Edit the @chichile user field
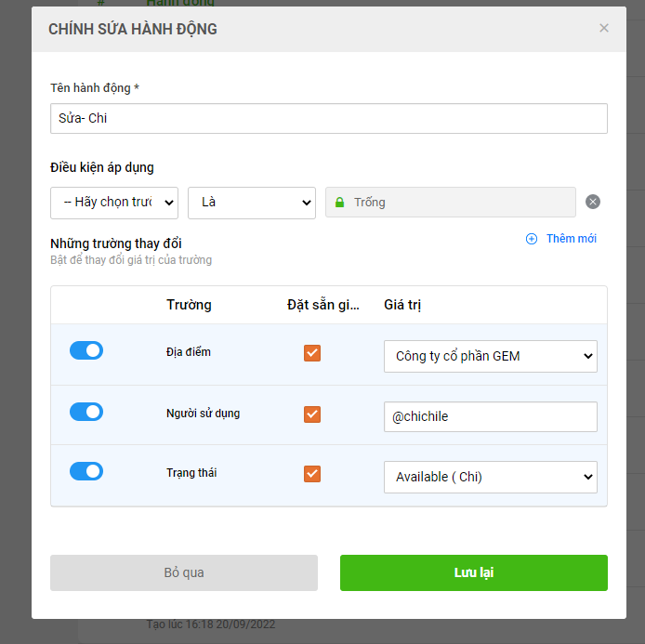 (x=491, y=416)
